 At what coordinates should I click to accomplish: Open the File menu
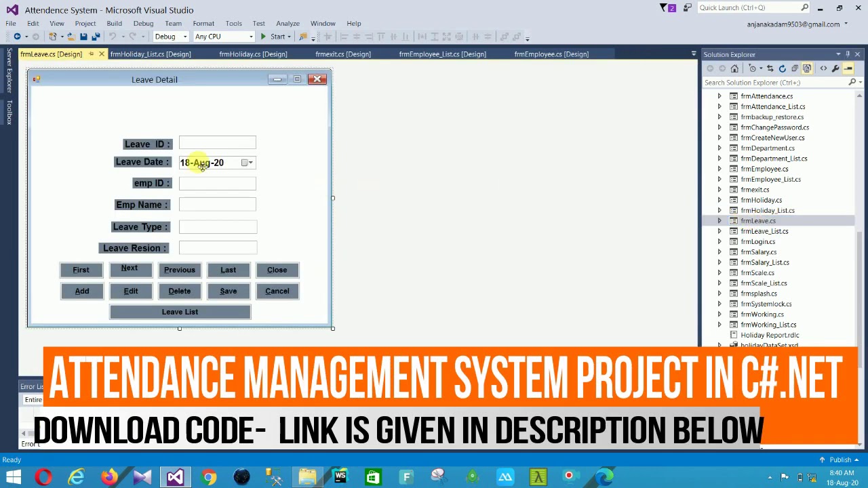11,23
